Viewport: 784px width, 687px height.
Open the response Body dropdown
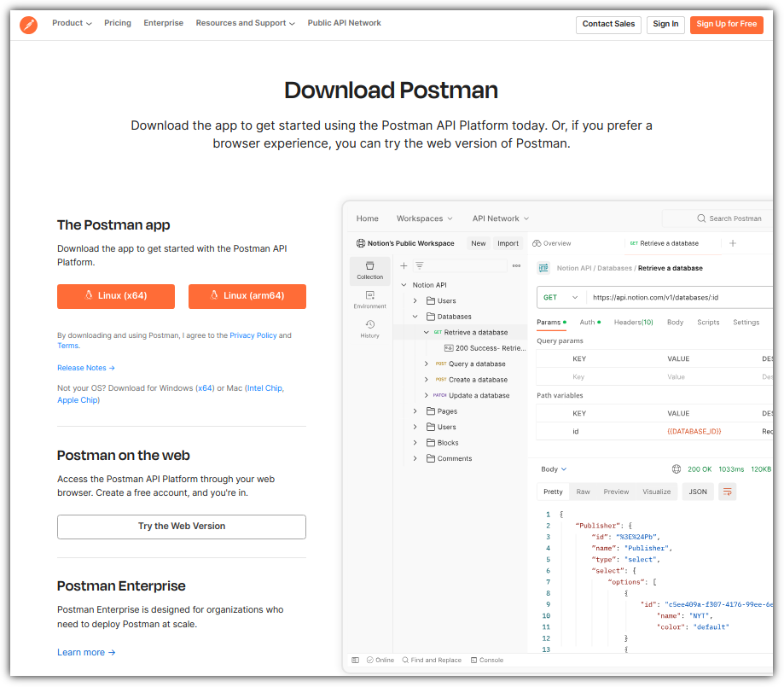tap(554, 469)
